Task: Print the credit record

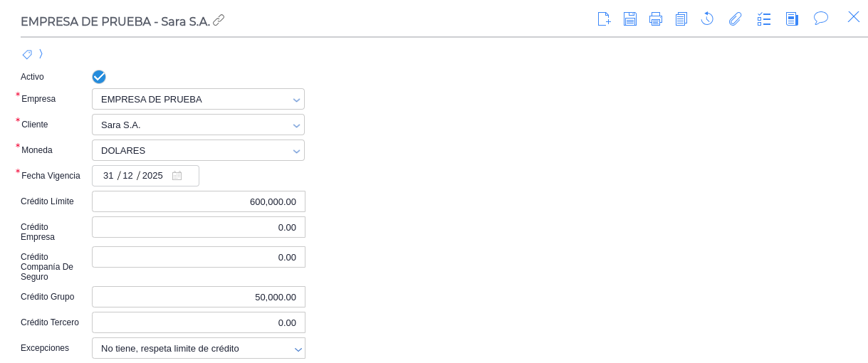Action: [656, 19]
